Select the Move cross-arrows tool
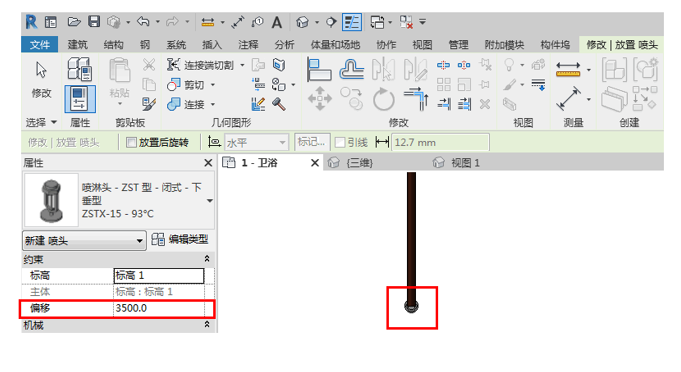This screenshot has width=681, height=372. point(320,99)
